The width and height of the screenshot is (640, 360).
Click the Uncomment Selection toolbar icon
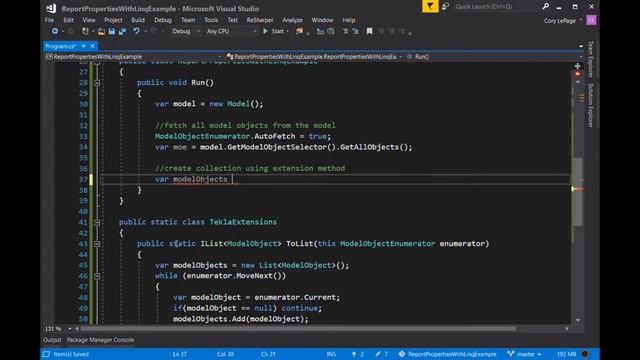click(331, 31)
